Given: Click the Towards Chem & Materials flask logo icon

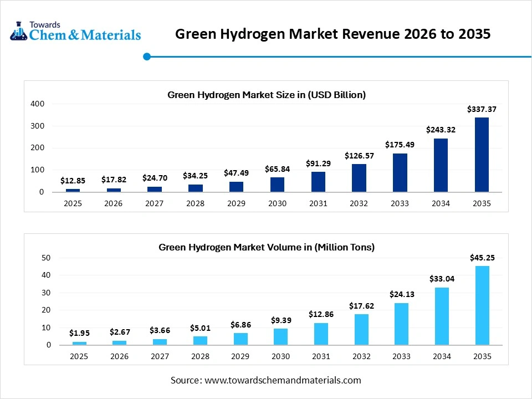Looking at the screenshot, I should pyautogui.click(x=18, y=31).
